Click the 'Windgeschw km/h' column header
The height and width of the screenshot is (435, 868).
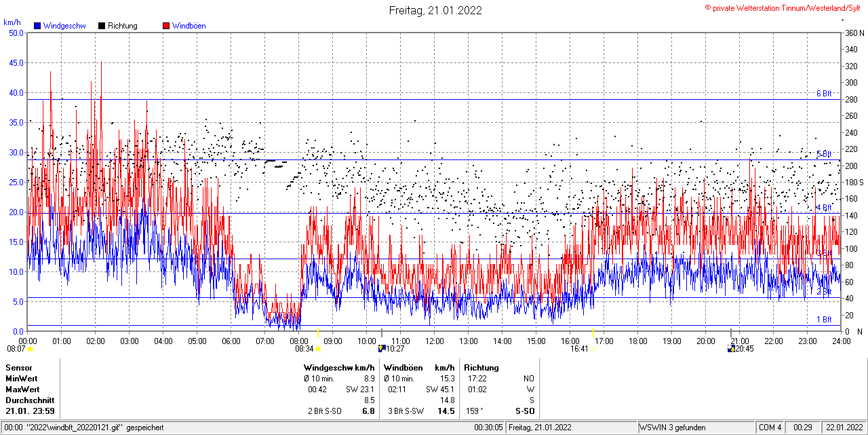[x=339, y=368]
